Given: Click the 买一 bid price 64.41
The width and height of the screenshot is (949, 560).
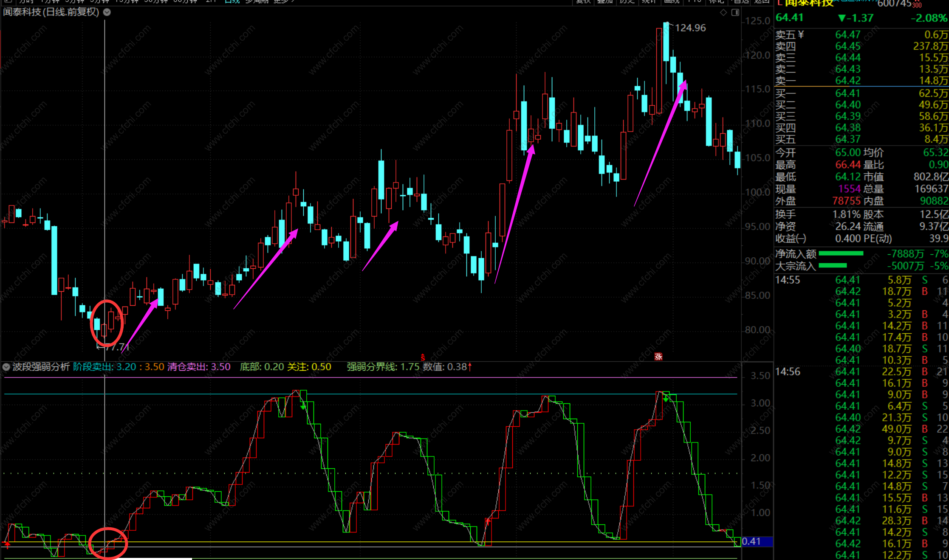Looking at the screenshot, I should coord(847,93).
